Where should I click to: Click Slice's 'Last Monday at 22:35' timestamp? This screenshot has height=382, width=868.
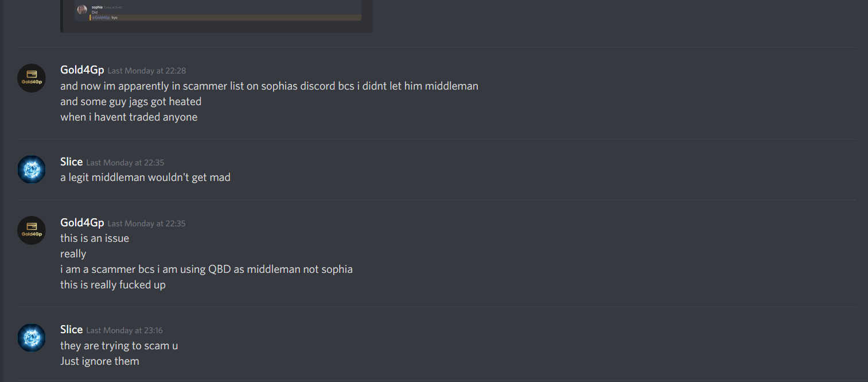click(125, 163)
